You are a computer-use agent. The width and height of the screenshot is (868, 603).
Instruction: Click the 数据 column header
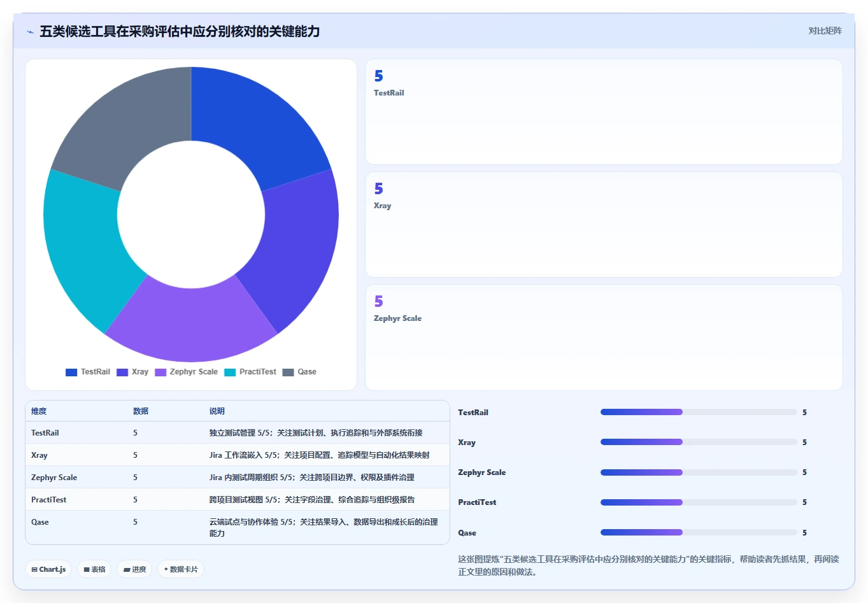coord(141,411)
